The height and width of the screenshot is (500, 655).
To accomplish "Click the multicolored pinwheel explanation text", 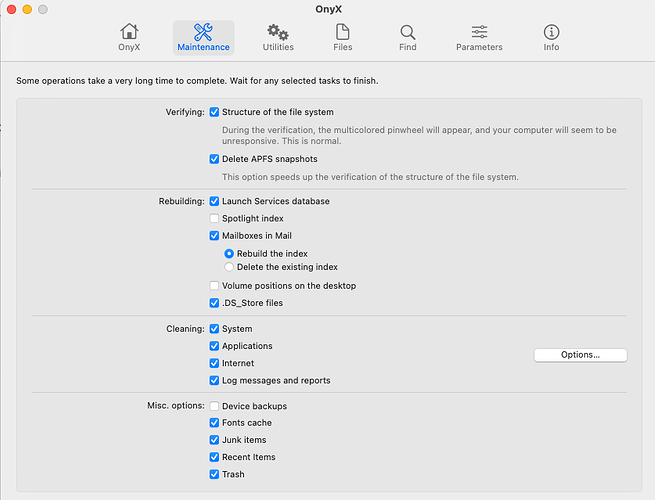I will coord(419,135).
